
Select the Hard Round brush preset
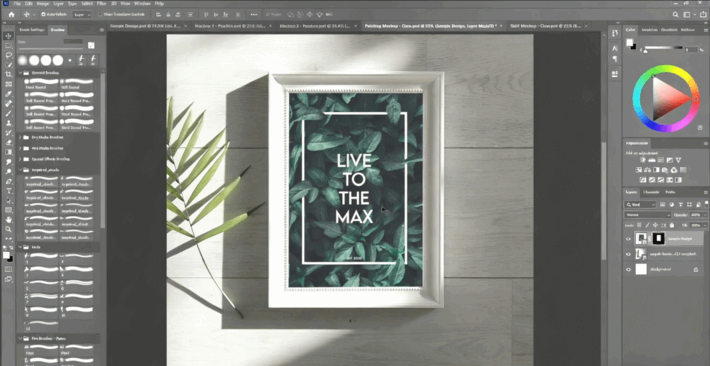click(x=41, y=84)
